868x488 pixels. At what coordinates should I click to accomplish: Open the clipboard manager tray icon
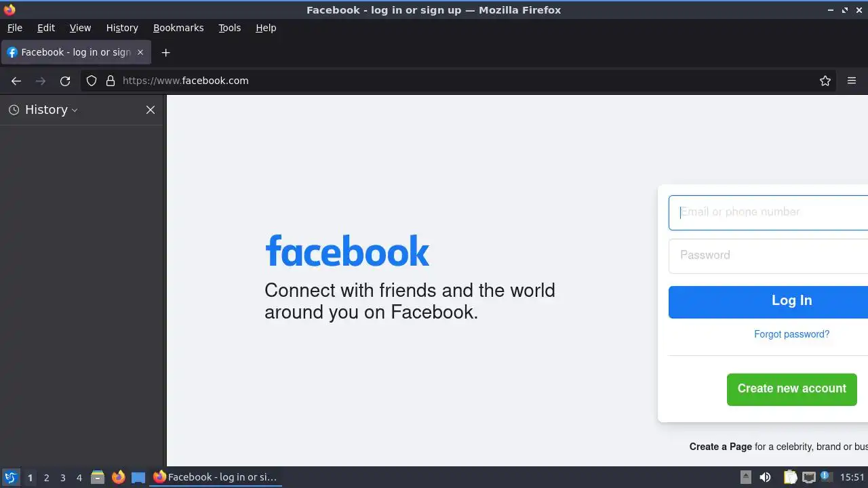click(x=790, y=477)
